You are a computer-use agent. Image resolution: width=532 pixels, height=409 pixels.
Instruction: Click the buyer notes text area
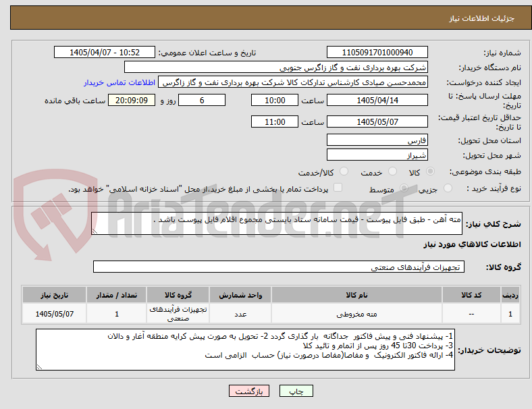[245, 350]
